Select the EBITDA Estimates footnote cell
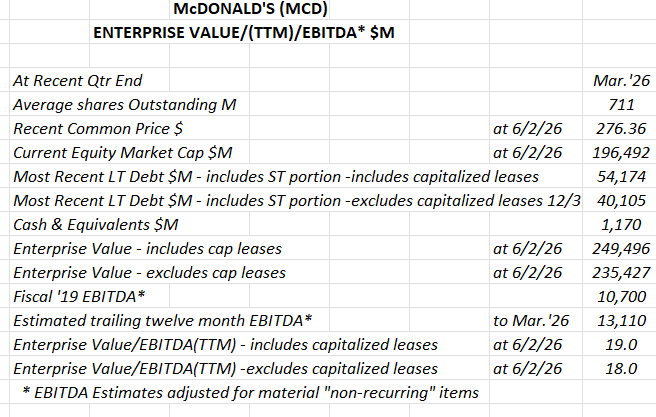 point(250,393)
